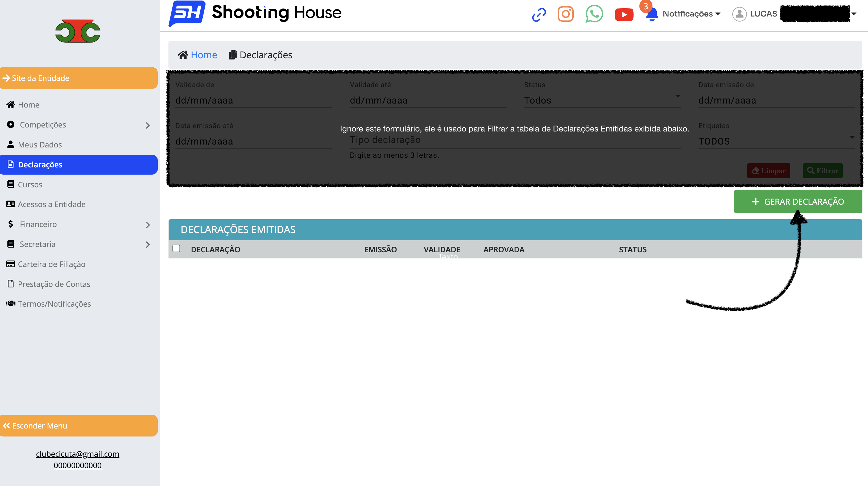Click the Esconder Menu button

pos(79,426)
